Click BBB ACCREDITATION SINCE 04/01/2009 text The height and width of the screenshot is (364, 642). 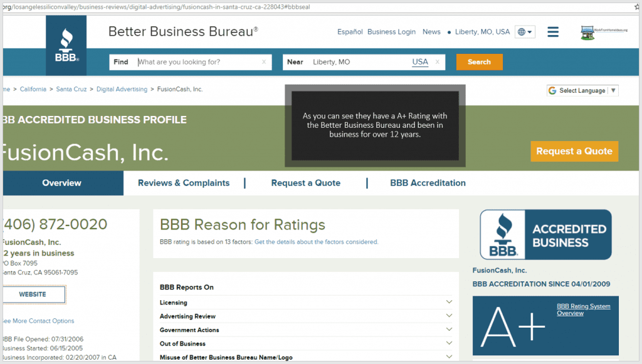[x=541, y=284]
